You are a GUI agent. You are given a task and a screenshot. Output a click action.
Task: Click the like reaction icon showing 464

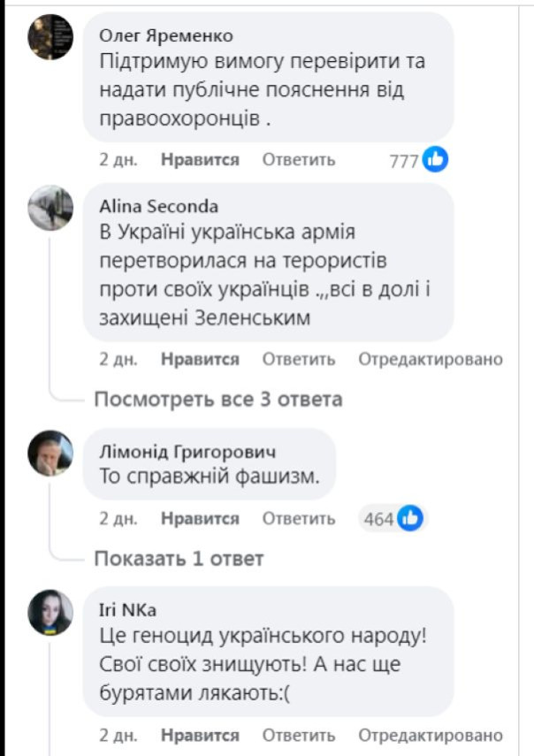[x=410, y=518]
